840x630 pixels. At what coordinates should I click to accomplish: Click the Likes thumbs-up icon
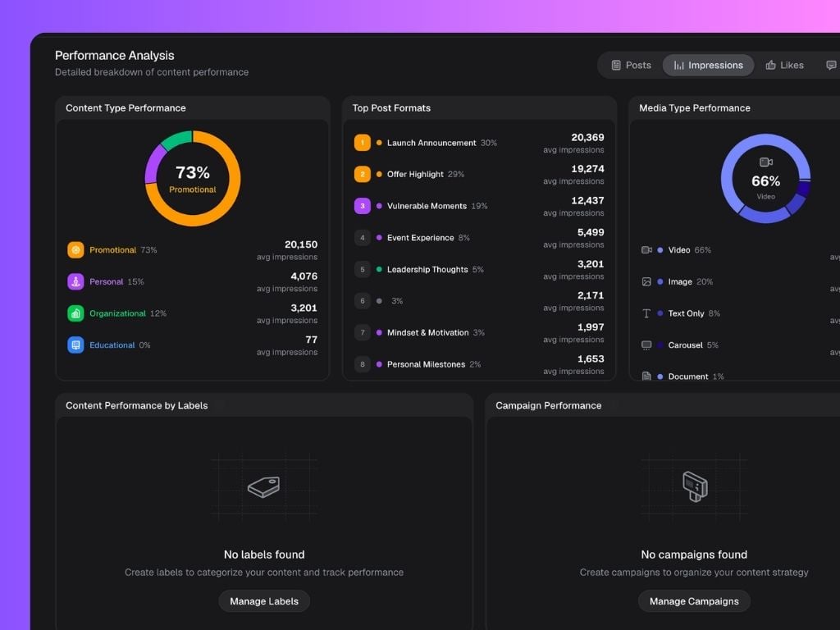(770, 66)
